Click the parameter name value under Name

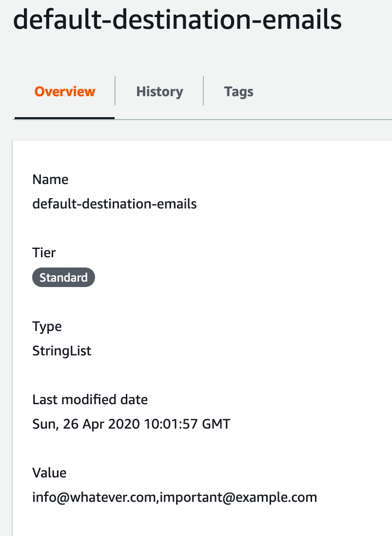coord(115,204)
